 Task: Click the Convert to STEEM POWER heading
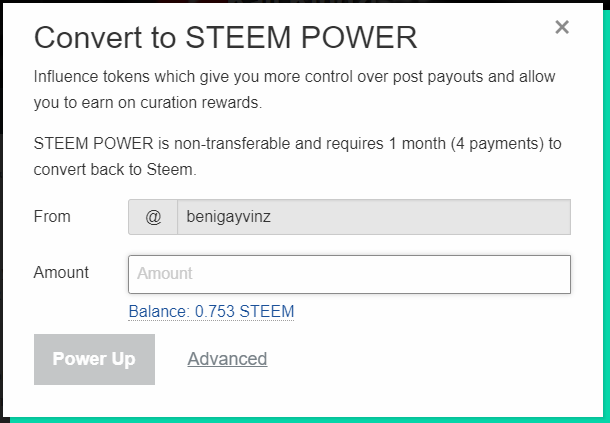click(225, 38)
